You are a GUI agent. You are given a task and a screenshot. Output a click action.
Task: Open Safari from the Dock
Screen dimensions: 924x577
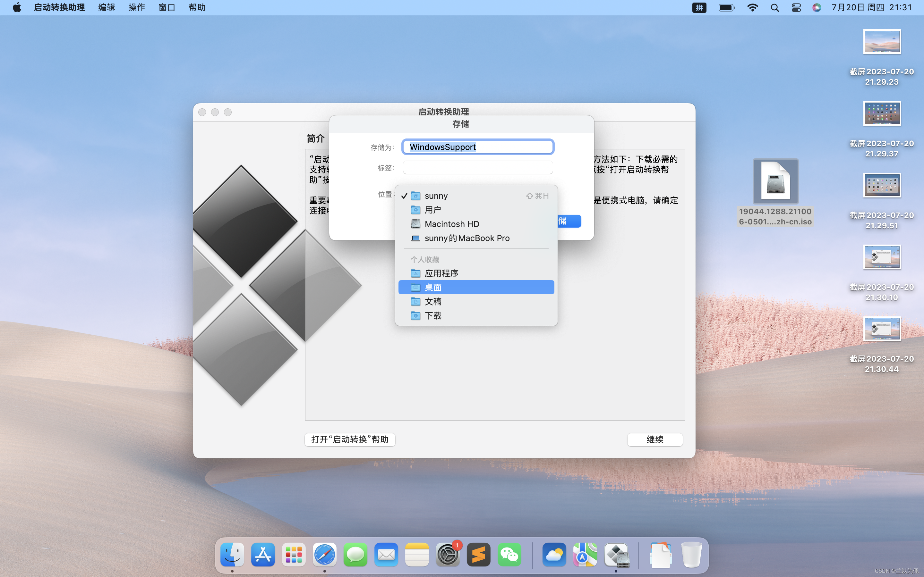pyautogui.click(x=325, y=555)
